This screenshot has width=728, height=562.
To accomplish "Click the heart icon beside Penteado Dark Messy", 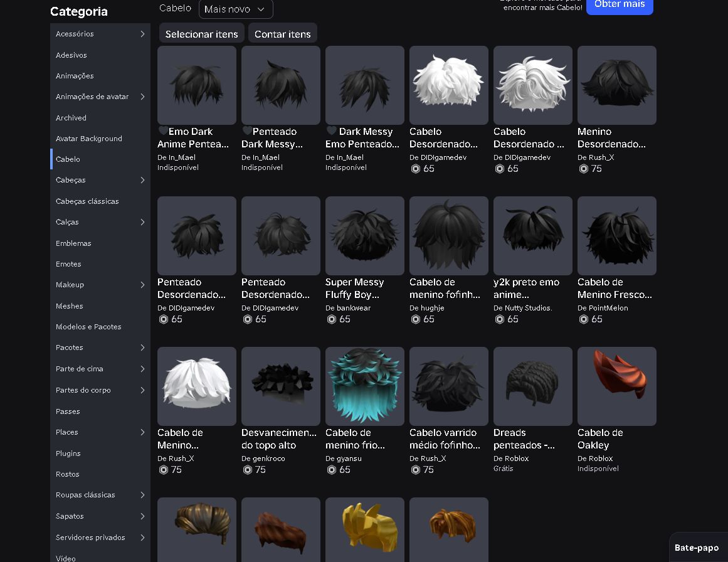I will 246,131.
